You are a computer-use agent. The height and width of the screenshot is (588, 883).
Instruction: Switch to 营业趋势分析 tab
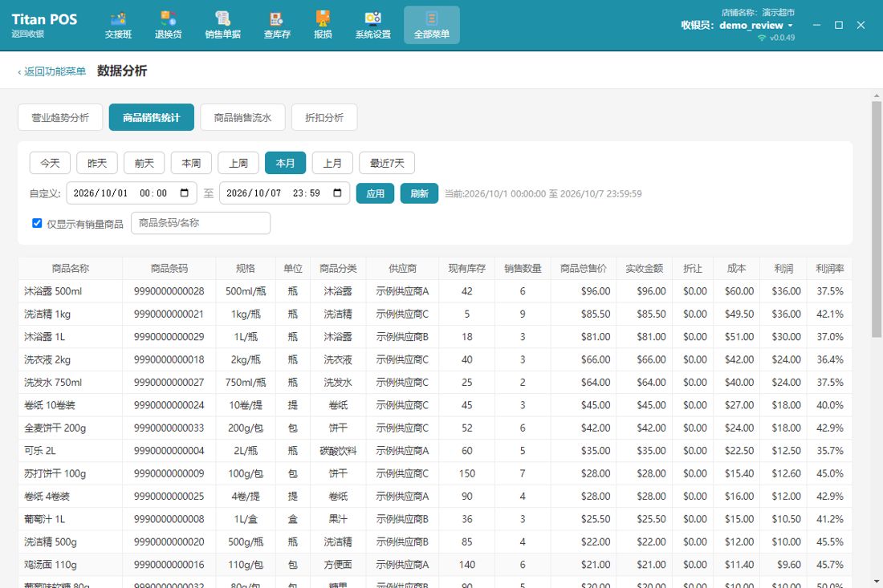point(60,118)
